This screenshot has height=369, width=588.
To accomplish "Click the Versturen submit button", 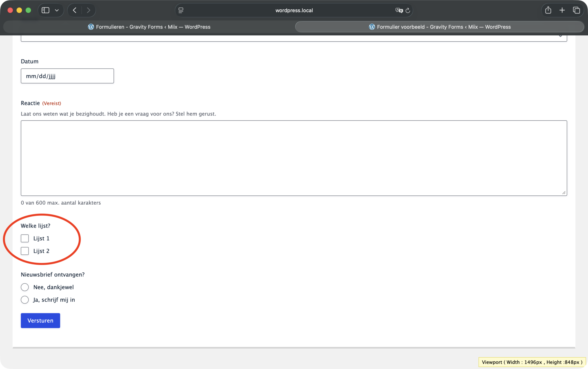I will click(40, 320).
